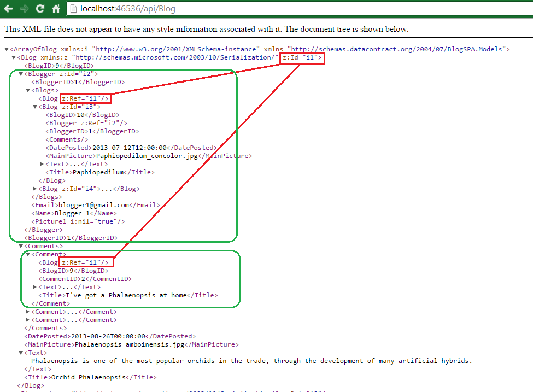Collapse the Blog z:Id="i3" node
This screenshot has height=392, width=533.
tap(35, 107)
